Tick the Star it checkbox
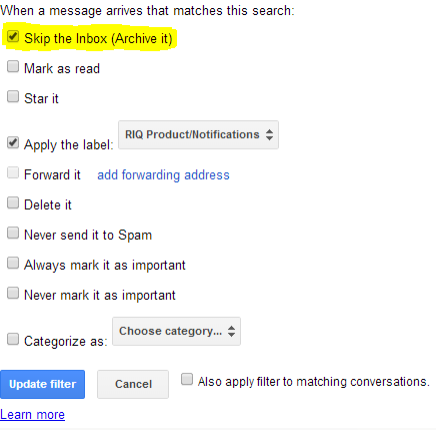Image resolution: width=436 pixels, height=430 pixels. [x=13, y=96]
